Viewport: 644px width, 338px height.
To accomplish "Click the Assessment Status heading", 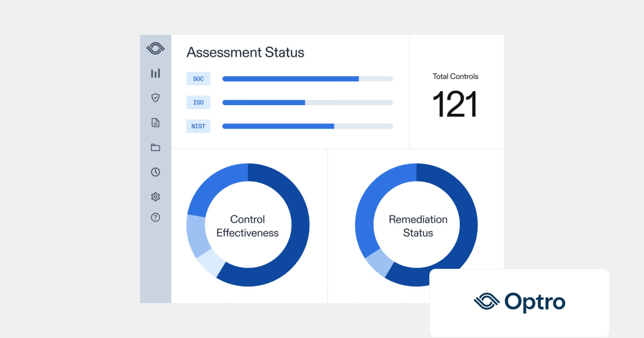I will [x=245, y=53].
